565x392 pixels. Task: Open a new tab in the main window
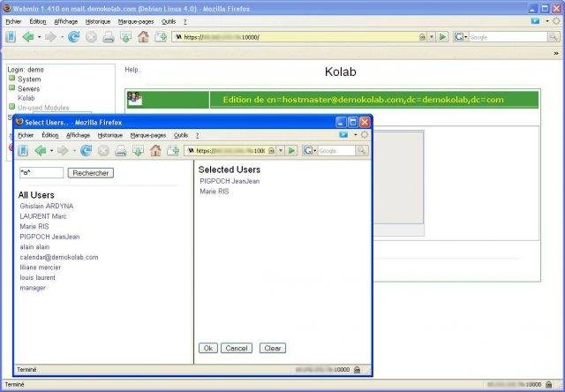click(x=161, y=37)
